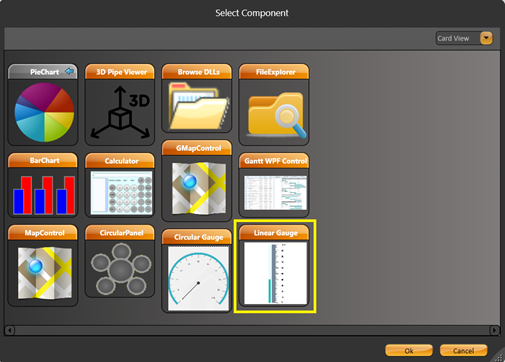
Task: Click the Linear Gauge title header
Action: point(275,233)
